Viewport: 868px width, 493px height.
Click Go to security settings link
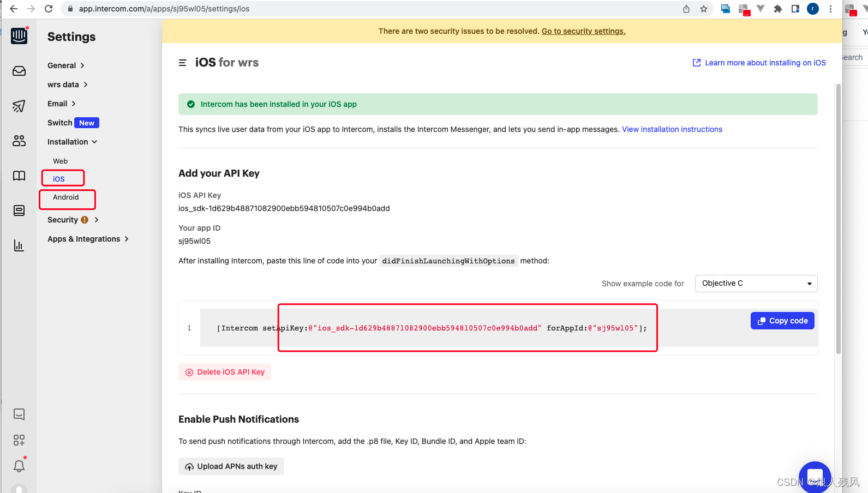click(x=584, y=31)
